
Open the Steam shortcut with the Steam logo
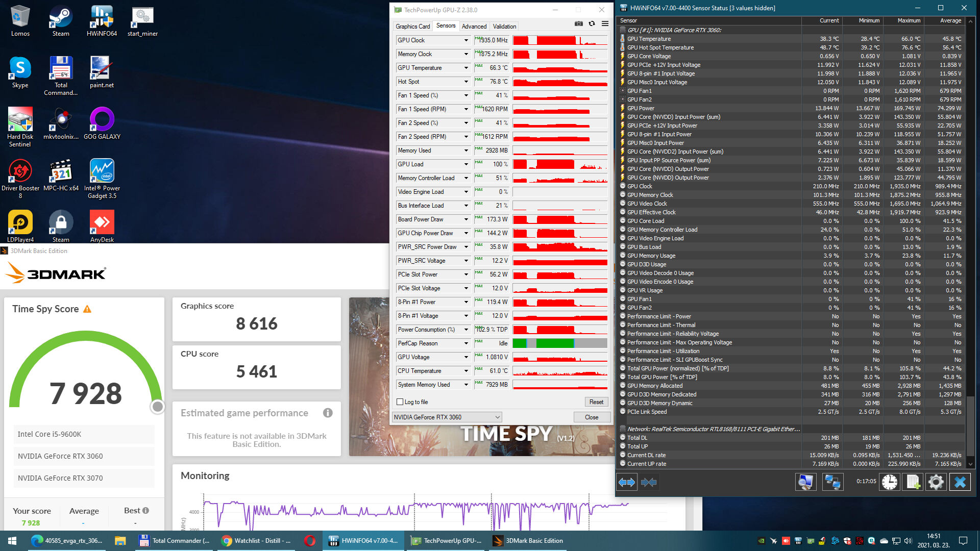tap(61, 21)
